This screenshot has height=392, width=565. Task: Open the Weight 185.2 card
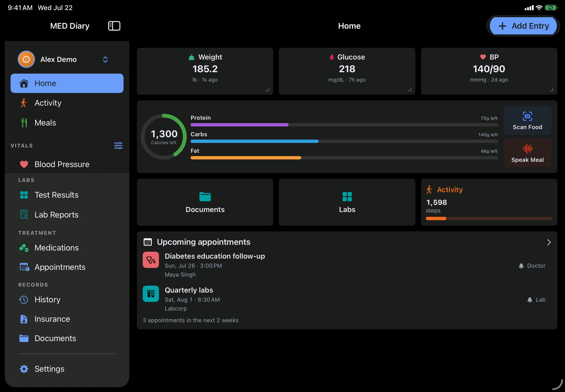[x=205, y=71]
